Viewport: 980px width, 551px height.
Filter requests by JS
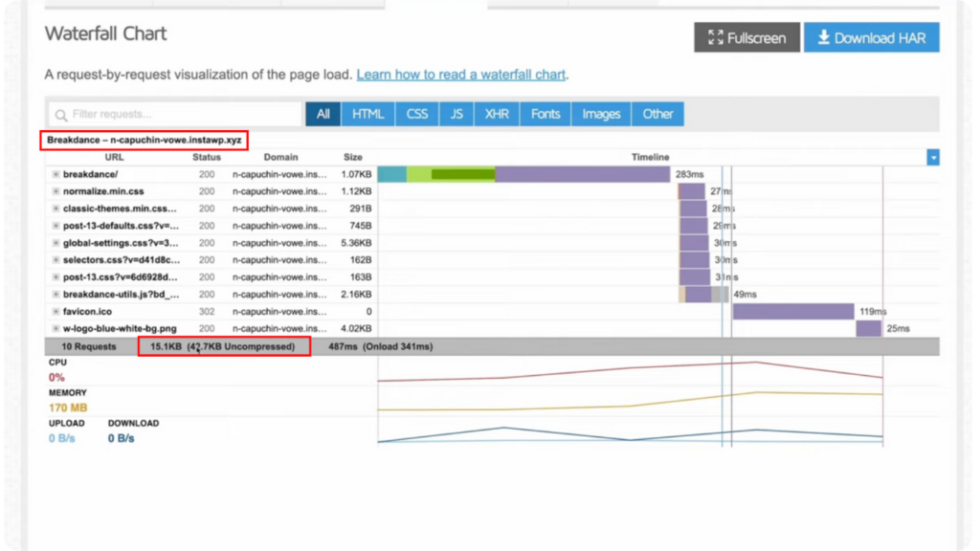pos(457,115)
